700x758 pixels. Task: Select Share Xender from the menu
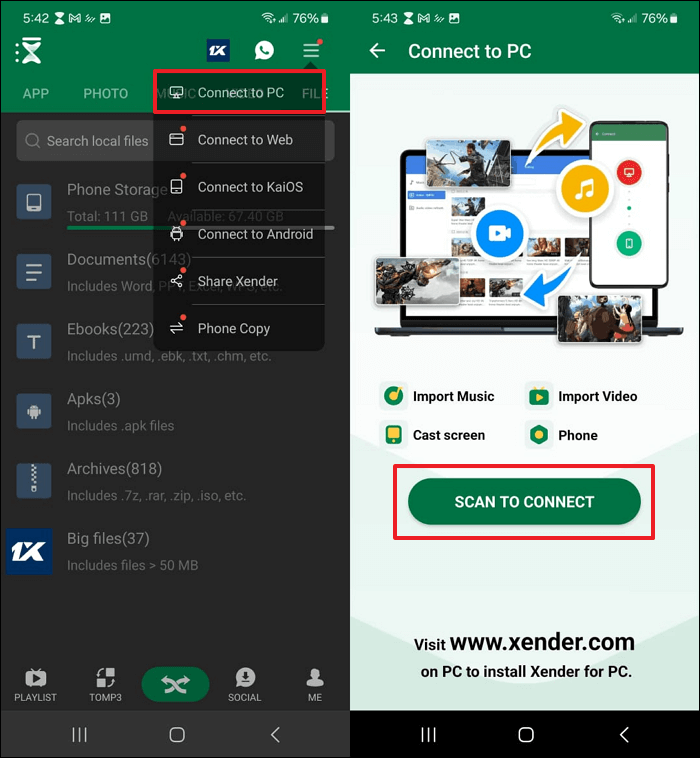[239, 281]
